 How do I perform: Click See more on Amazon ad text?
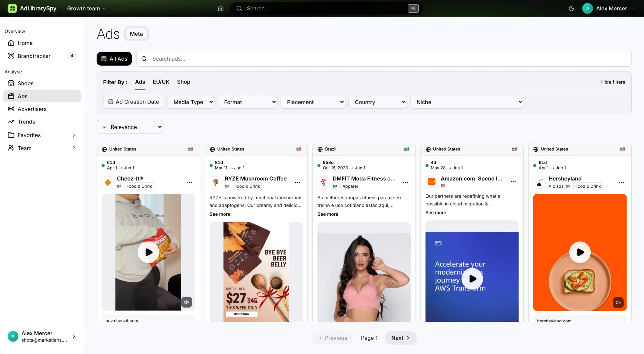[x=436, y=212]
